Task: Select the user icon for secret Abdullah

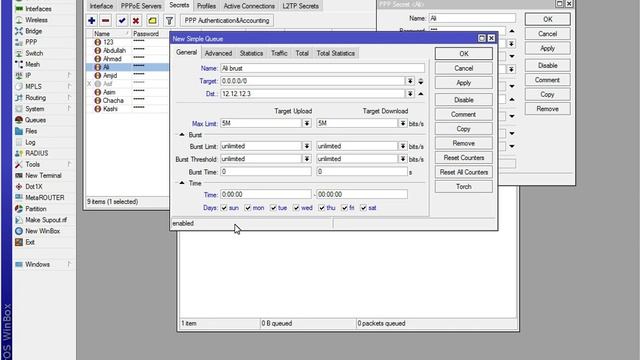Action: pyautogui.click(x=98, y=51)
